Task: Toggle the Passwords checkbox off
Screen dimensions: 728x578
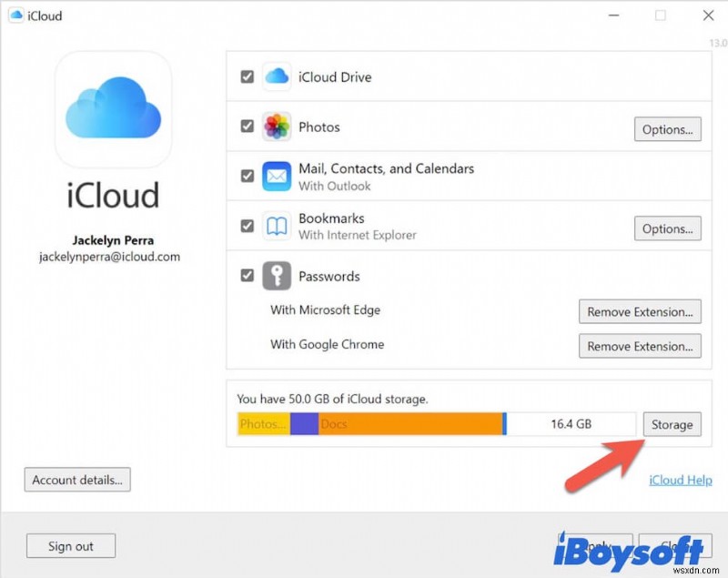Action: pyautogui.click(x=247, y=276)
